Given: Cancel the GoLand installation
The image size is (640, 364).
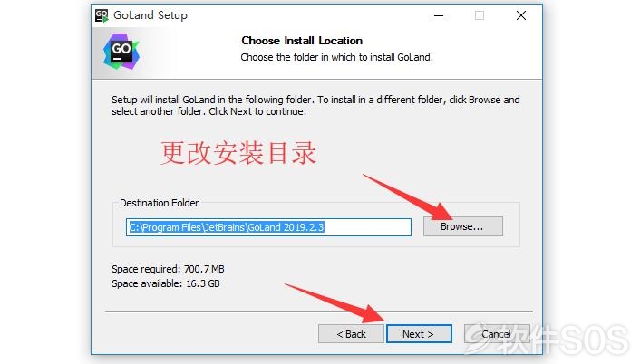Looking at the screenshot, I should [497, 334].
